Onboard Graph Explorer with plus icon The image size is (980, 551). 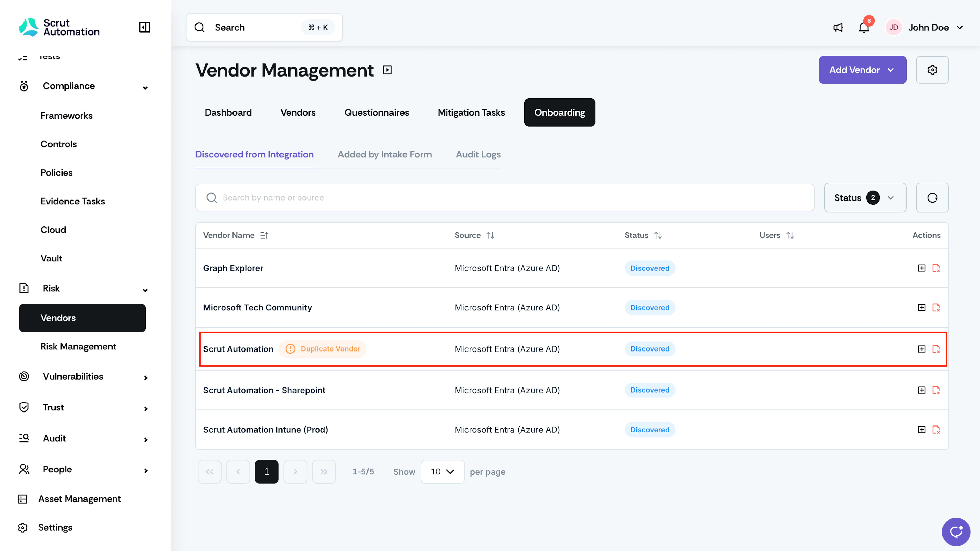point(921,268)
